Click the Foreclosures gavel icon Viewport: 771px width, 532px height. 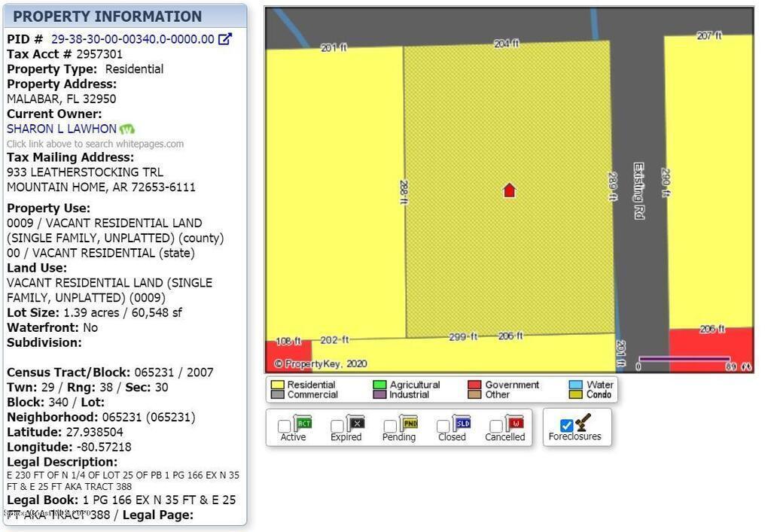pos(583,422)
